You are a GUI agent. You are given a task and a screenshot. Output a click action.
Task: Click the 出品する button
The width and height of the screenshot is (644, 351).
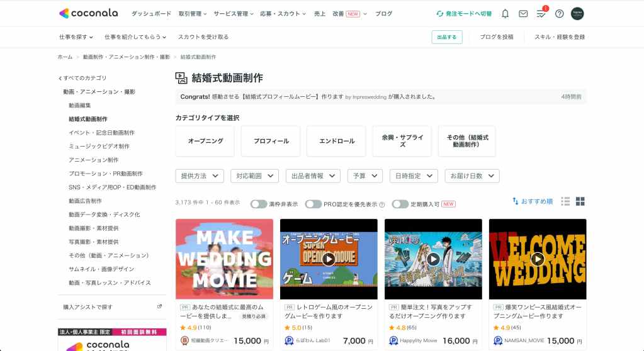447,37
